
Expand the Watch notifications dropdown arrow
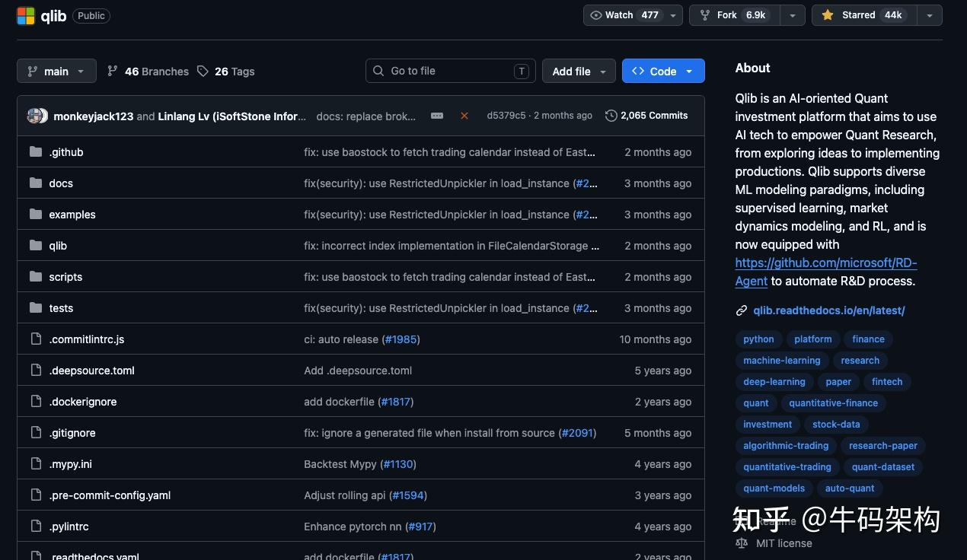click(673, 15)
